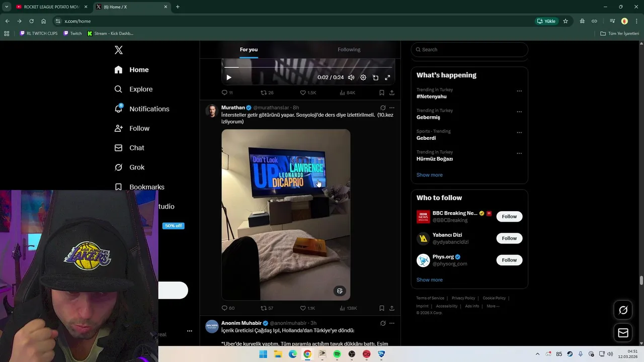This screenshot has width=644, height=362.
Task: Open more options for Hürmüz Boğazı trend
Action: (519, 153)
